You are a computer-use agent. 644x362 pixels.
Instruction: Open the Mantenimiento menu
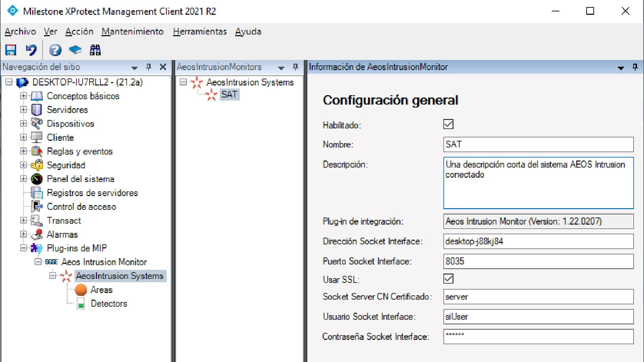132,32
